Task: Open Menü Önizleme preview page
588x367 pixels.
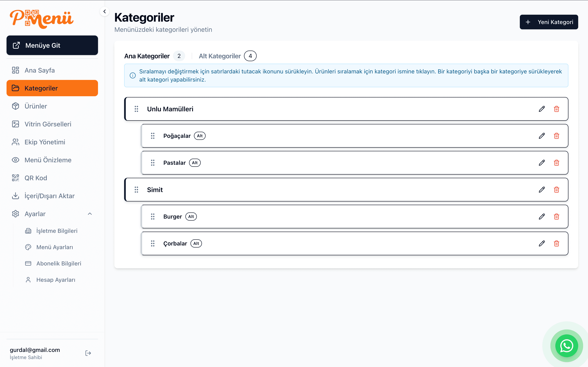Action: tap(48, 160)
